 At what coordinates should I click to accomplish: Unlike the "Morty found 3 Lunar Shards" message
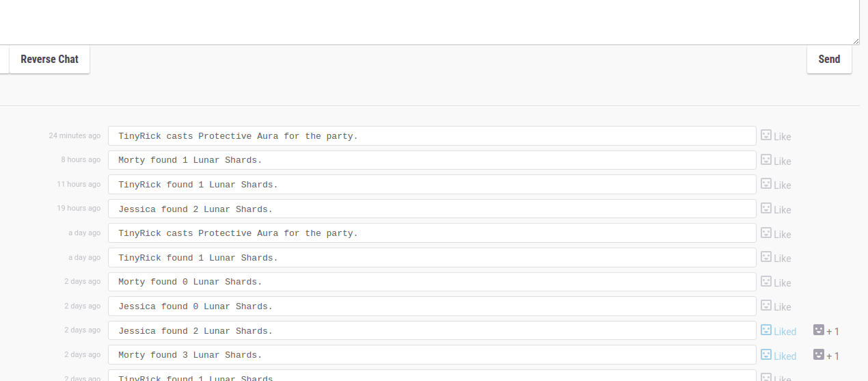coord(778,356)
